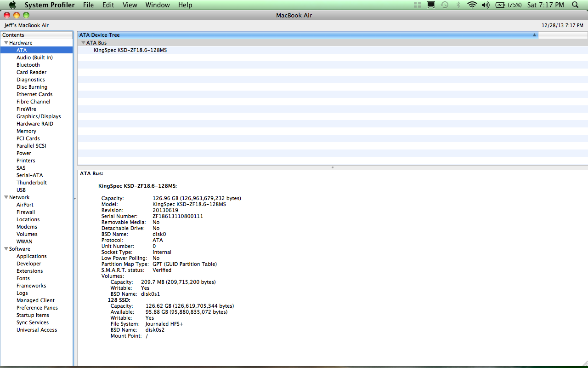Select the KingSpec KSD-ZF18.6-128MS device row
The image size is (588, 368).
(x=332, y=50)
